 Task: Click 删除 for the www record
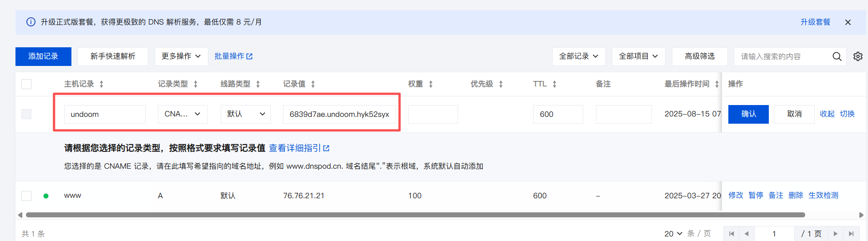[x=796, y=196]
